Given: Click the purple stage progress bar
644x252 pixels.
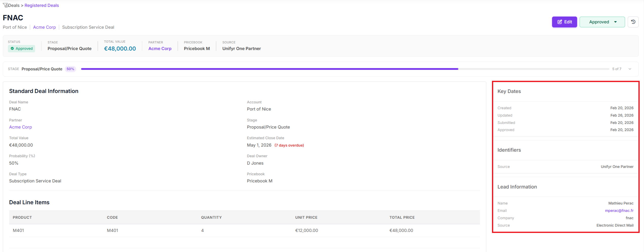Looking at the screenshot, I should pyautogui.click(x=269, y=69).
